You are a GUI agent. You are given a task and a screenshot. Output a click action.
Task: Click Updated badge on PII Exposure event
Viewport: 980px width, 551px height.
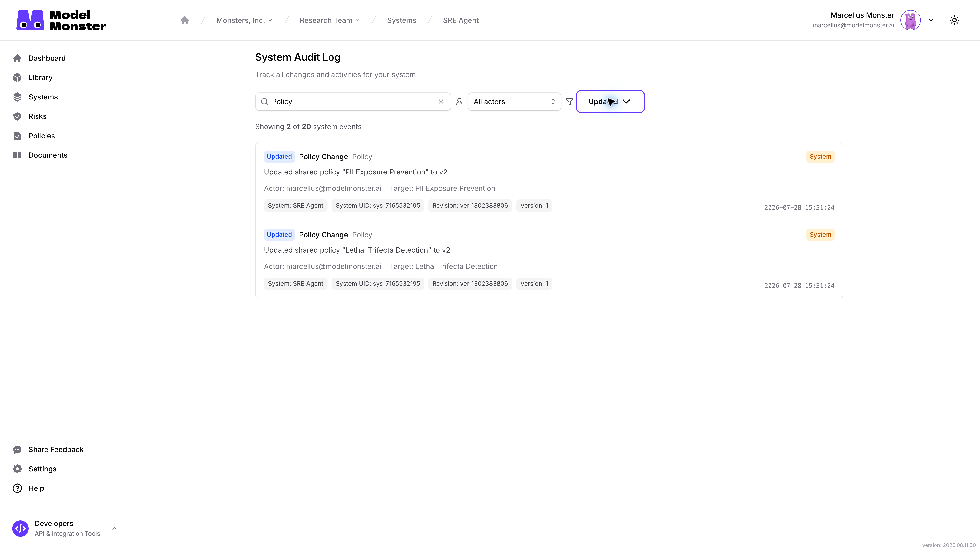[279, 157]
